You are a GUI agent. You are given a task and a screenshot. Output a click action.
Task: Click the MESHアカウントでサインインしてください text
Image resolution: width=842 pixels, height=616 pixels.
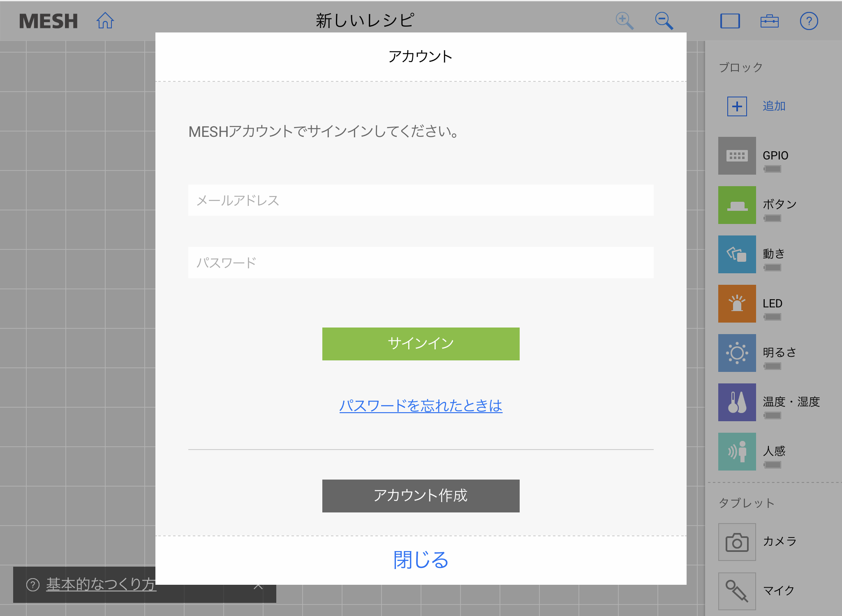(324, 132)
